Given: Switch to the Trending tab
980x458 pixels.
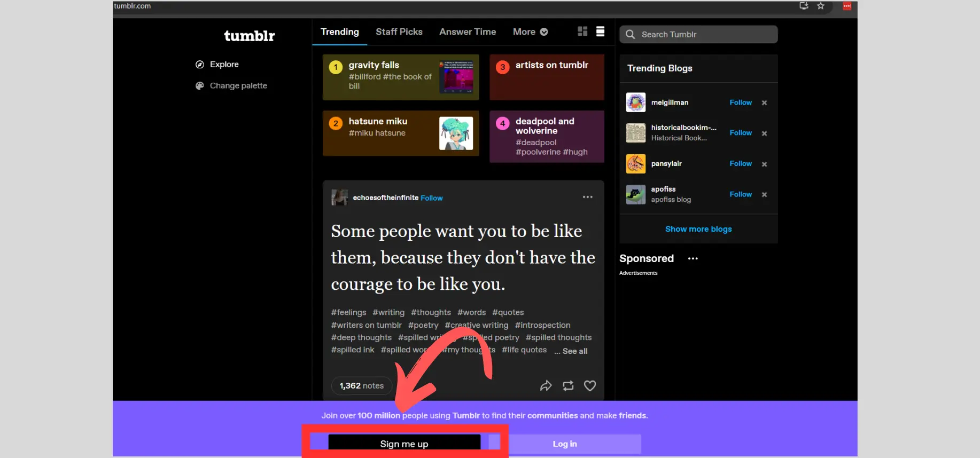Looking at the screenshot, I should click(x=340, y=31).
